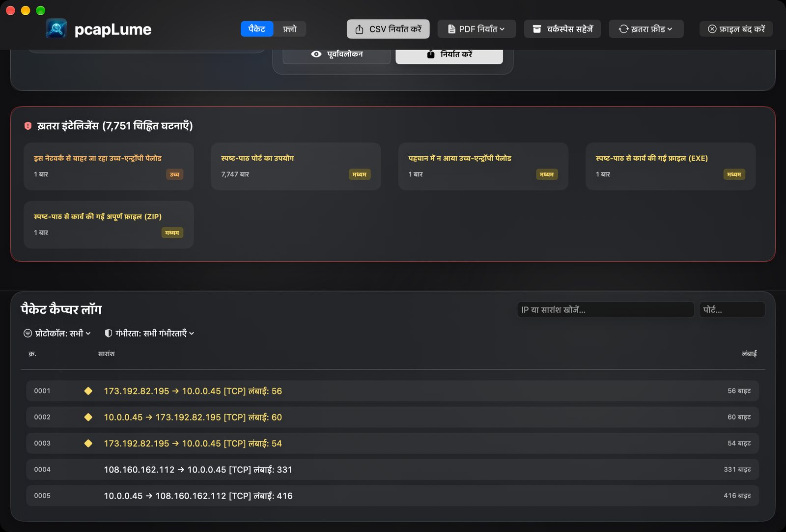
Task: Click the yellow diamond marker on packet 0001
Action: [x=88, y=391]
